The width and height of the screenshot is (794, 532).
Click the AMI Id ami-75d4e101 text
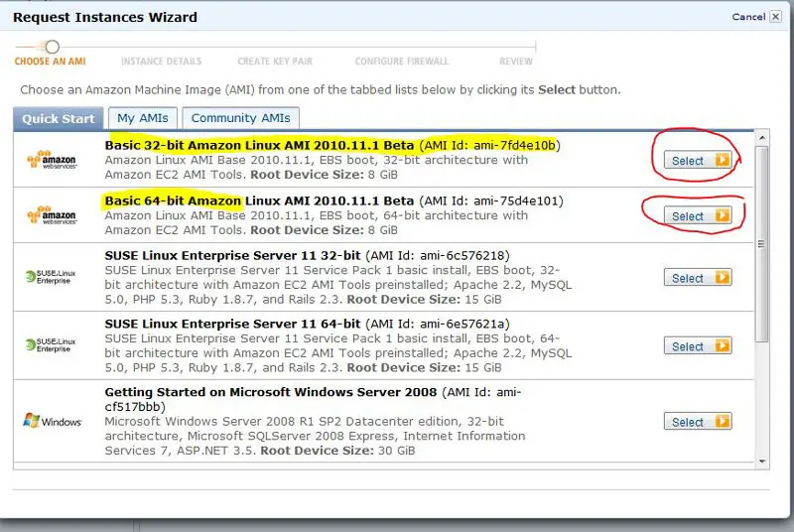coord(491,200)
